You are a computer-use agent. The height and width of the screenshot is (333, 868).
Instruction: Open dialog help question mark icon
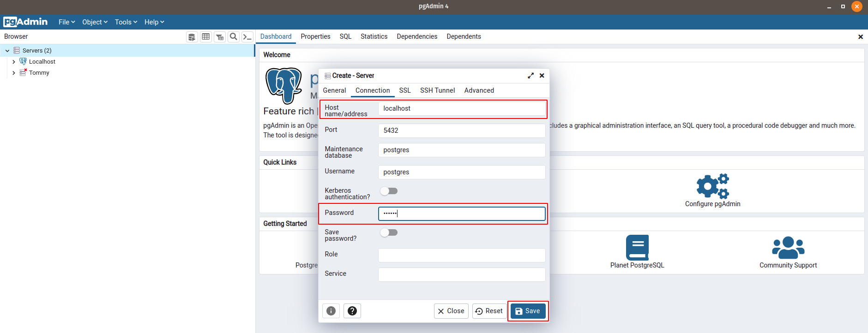[x=352, y=311]
